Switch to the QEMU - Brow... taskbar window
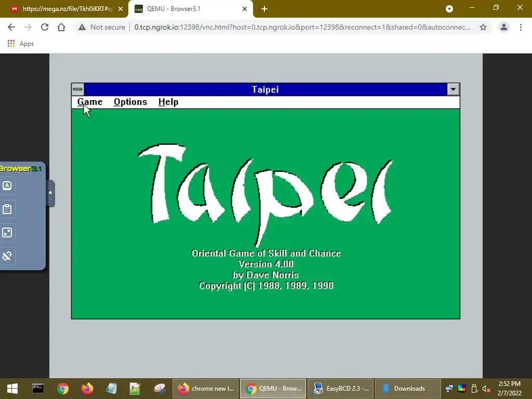Image resolution: width=532 pixels, height=399 pixels. [273, 389]
